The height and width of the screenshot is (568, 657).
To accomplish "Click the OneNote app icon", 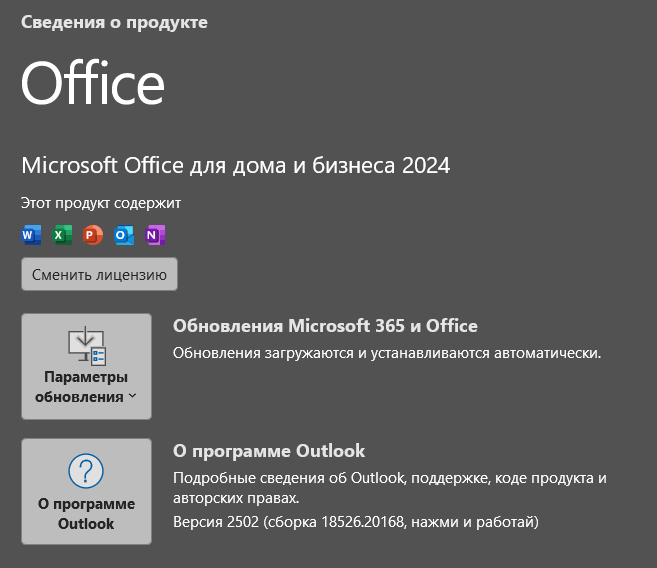I will coord(155,235).
